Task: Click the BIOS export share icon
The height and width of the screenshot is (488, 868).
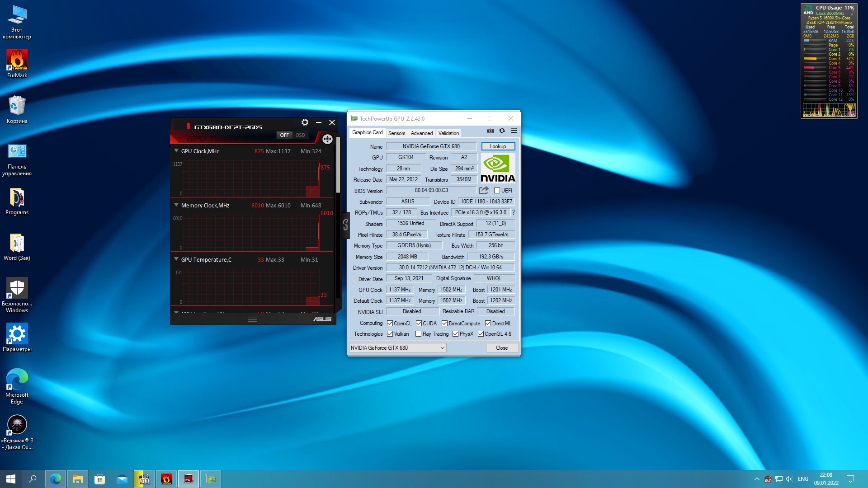Action: click(484, 190)
